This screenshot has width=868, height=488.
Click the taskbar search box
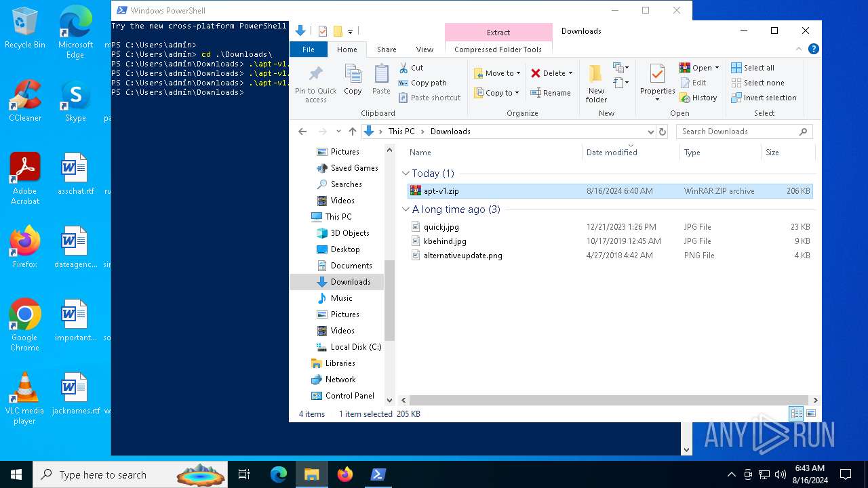[130, 474]
